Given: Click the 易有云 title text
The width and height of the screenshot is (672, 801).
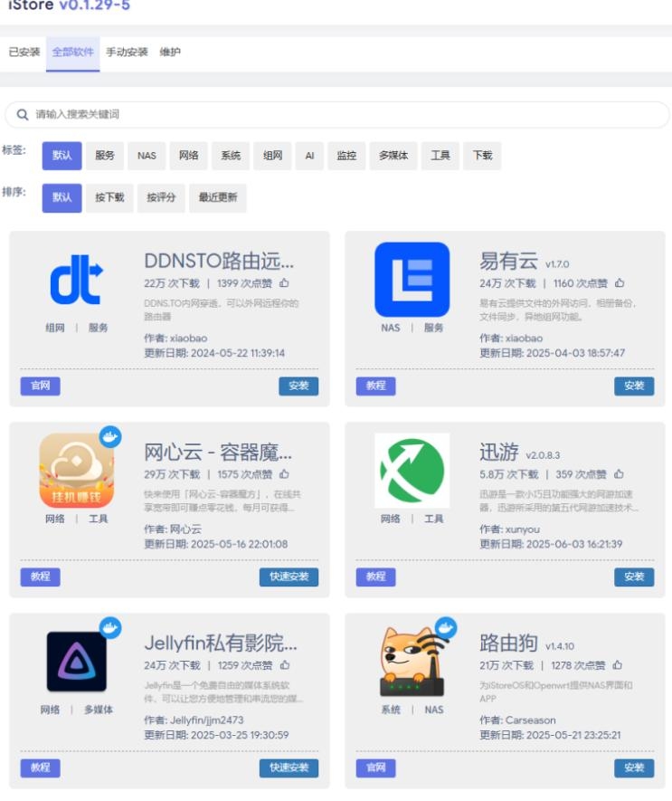Looking at the screenshot, I should coord(508,261).
